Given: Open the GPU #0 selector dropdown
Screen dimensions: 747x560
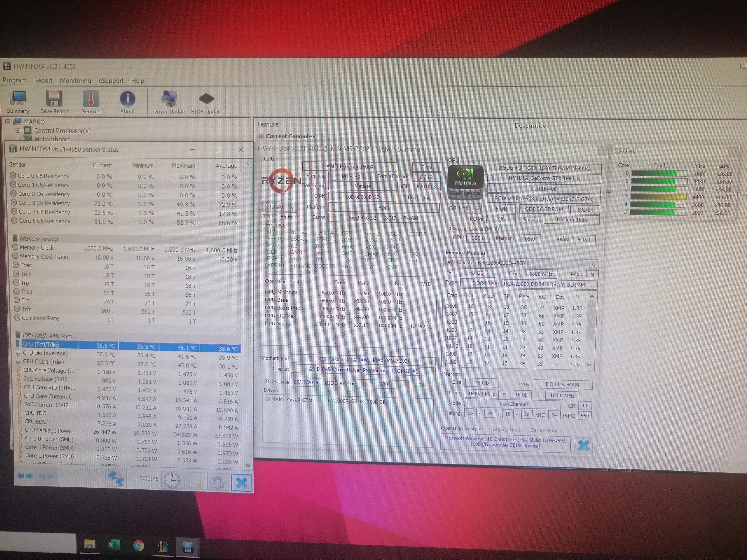Looking at the screenshot, I should click(464, 208).
